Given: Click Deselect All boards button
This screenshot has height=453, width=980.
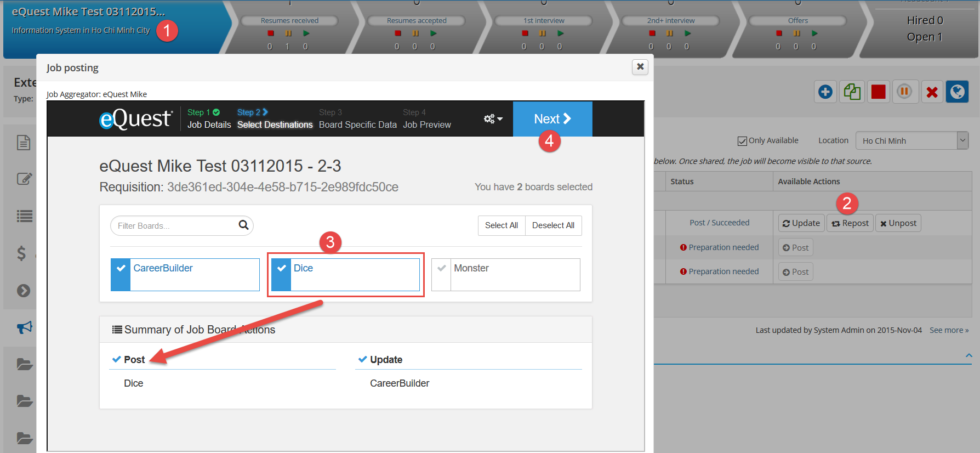Looking at the screenshot, I should [553, 225].
